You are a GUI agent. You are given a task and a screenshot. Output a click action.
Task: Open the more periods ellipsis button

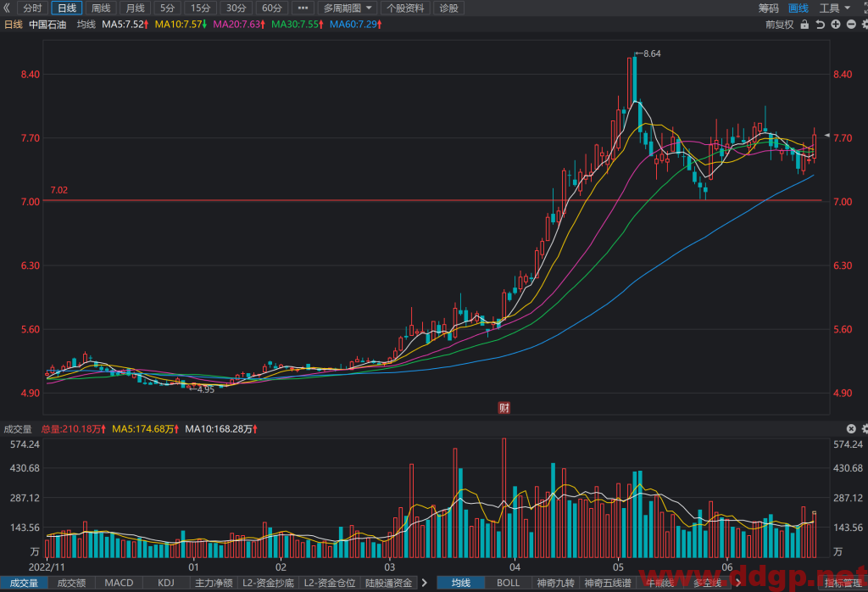303,8
